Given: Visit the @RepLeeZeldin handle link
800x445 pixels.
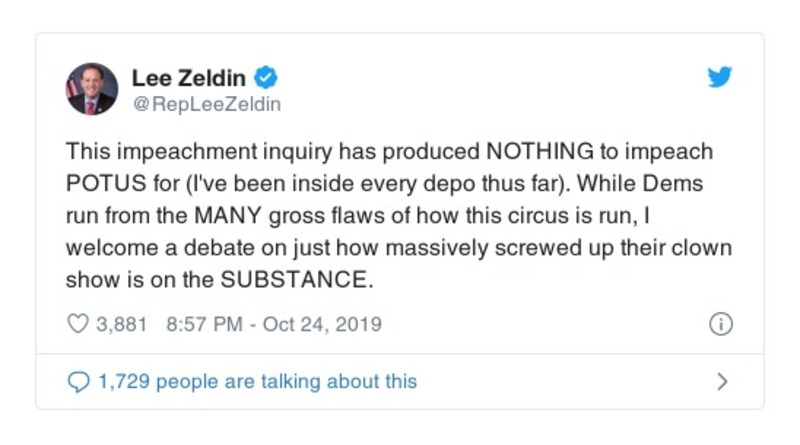Looking at the screenshot, I should [207, 103].
